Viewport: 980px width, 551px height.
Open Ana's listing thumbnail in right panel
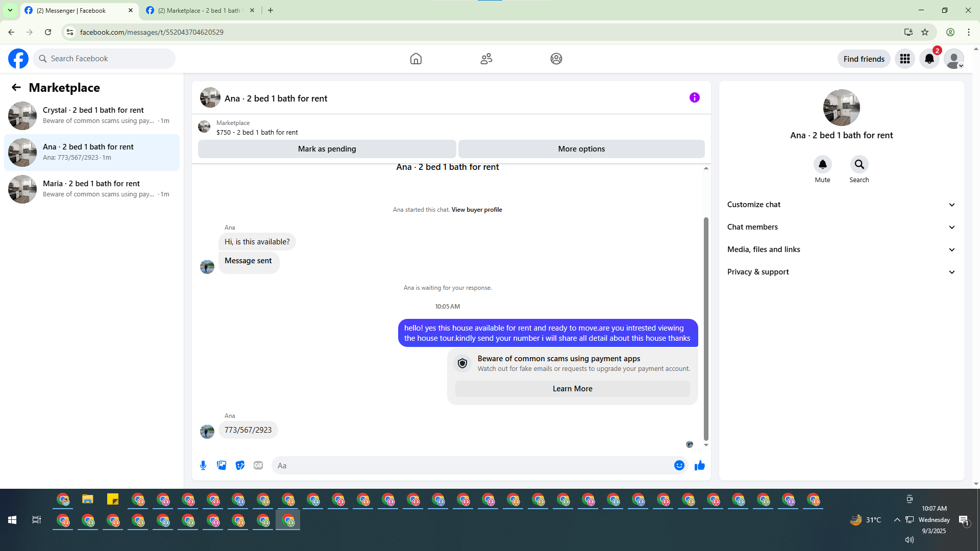coord(842,108)
